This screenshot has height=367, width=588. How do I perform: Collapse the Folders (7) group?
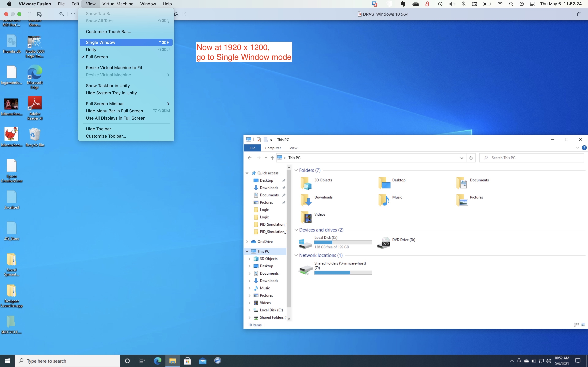point(296,170)
